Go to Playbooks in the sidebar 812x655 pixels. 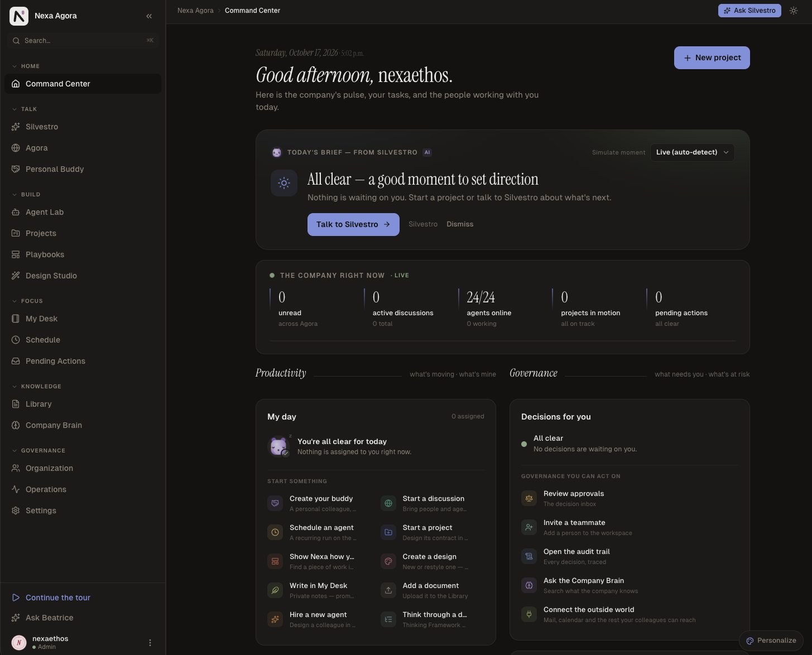pos(83,254)
